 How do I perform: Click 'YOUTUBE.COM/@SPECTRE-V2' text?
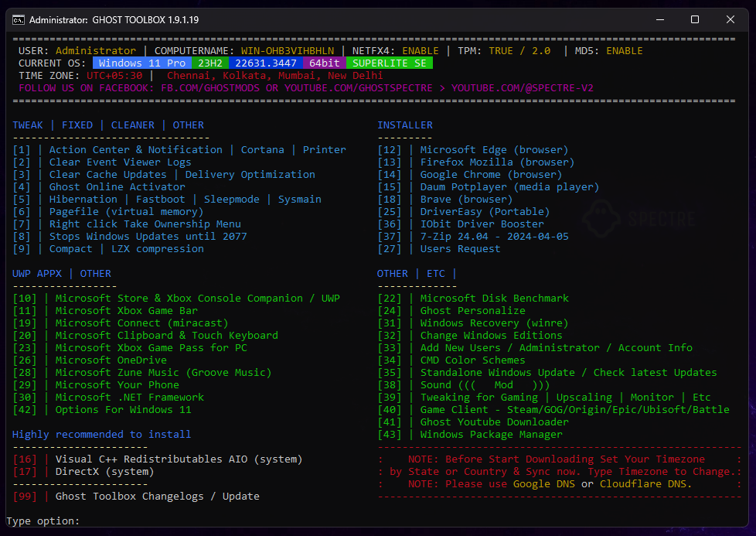tap(522, 88)
